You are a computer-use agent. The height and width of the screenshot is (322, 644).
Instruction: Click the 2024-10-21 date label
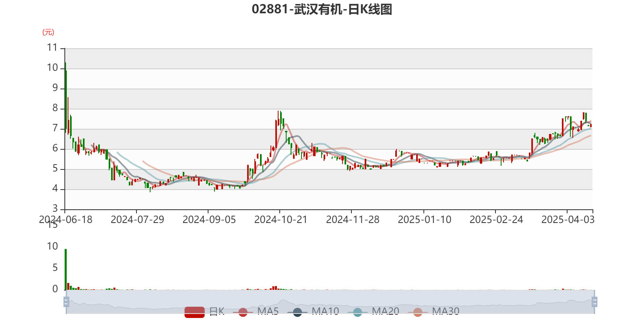coord(281,220)
